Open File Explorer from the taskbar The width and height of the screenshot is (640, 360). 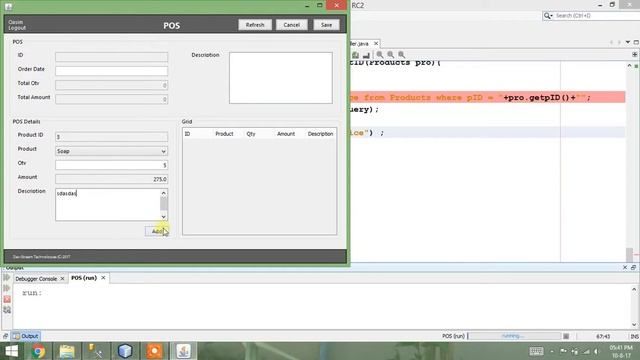(67, 351)
